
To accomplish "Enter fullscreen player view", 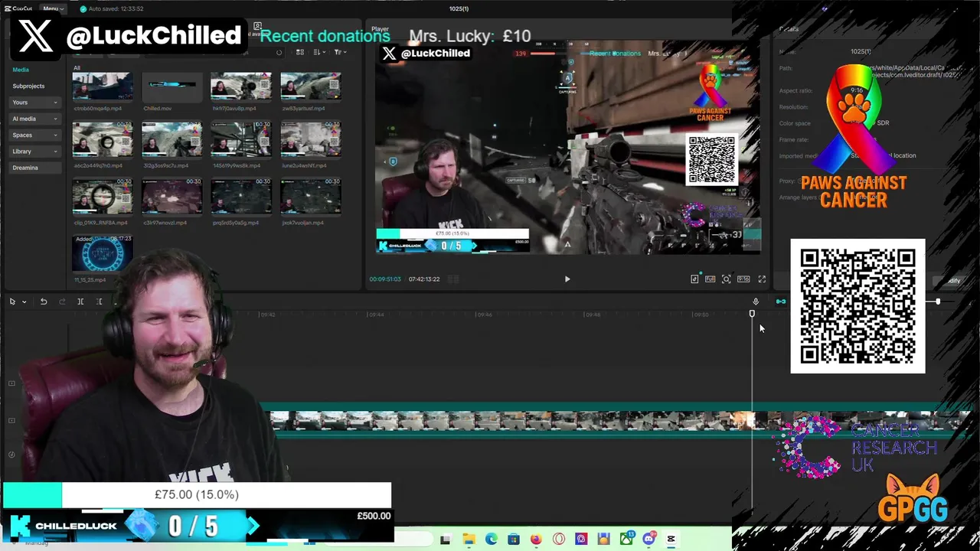I will tap(762, 279).
